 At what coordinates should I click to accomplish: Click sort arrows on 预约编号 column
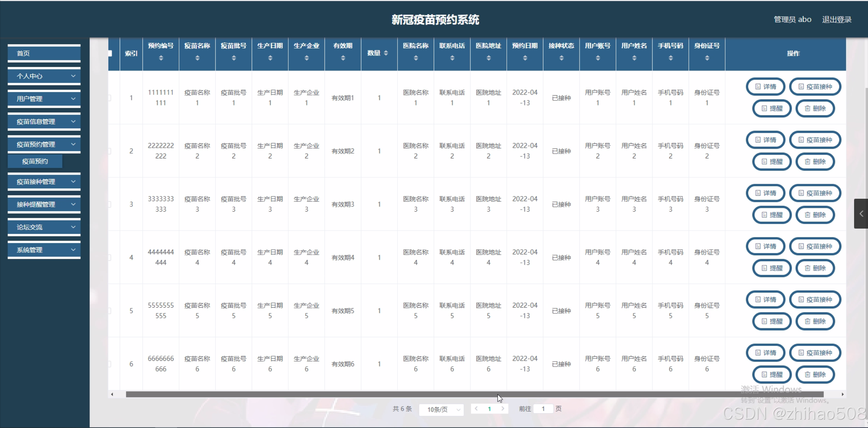(x=161, y=58)
